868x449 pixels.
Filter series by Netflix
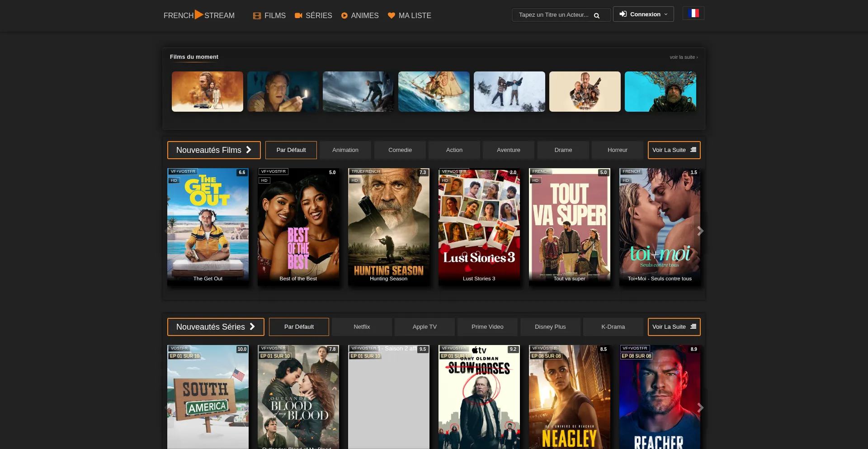[362, 327]
